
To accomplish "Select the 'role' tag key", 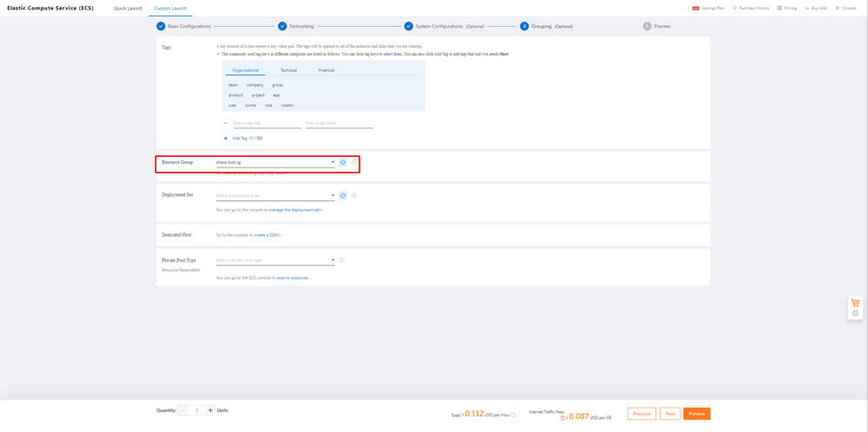I will [268, 105].
